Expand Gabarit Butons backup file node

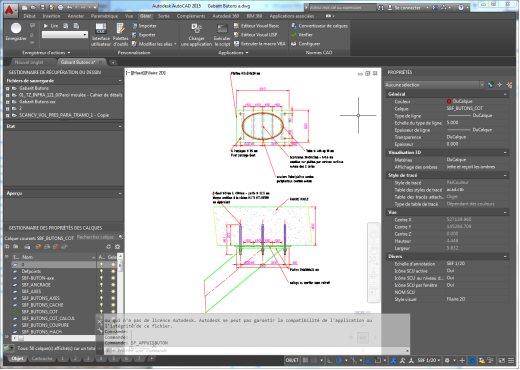point(7,88)
